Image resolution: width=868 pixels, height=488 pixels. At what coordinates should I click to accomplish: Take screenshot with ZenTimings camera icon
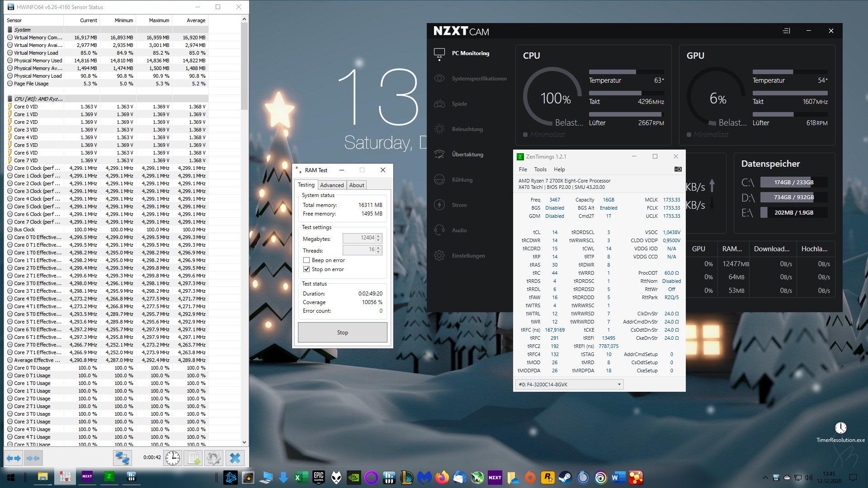coord(678,169)
